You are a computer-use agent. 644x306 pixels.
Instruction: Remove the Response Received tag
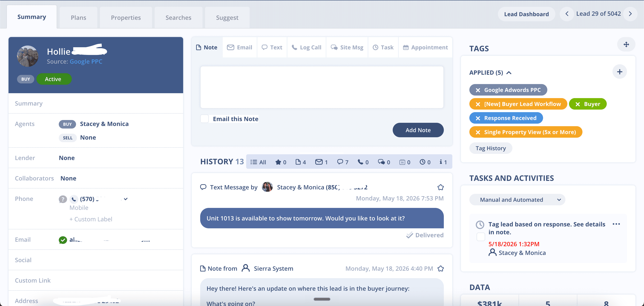pos(478,118)
